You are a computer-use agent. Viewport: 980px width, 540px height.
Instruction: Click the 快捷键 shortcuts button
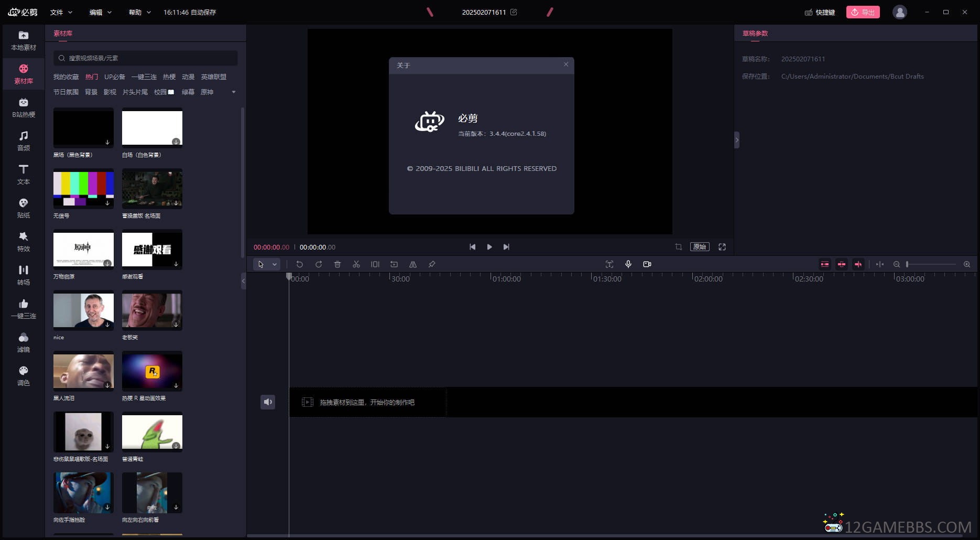pos(820,12)
